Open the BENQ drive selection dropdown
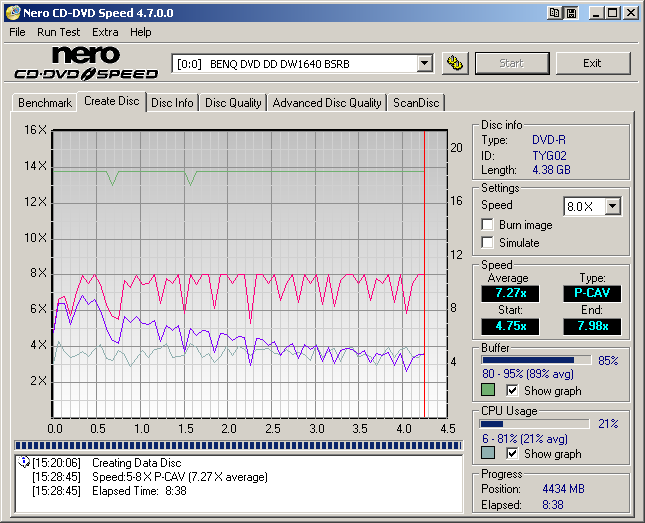Screen dimensions: 645x523 point(425,64)
